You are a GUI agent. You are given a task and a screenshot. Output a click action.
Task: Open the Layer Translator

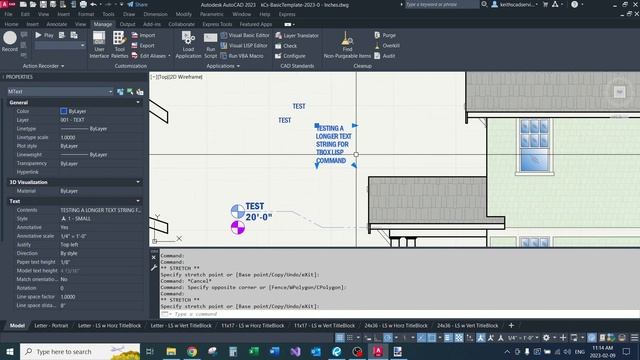pos(297,36)
